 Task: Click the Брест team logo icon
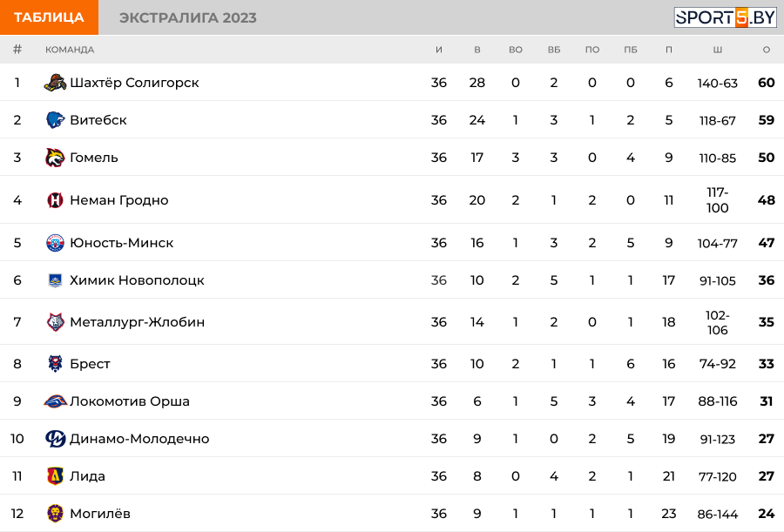[55, 364]
